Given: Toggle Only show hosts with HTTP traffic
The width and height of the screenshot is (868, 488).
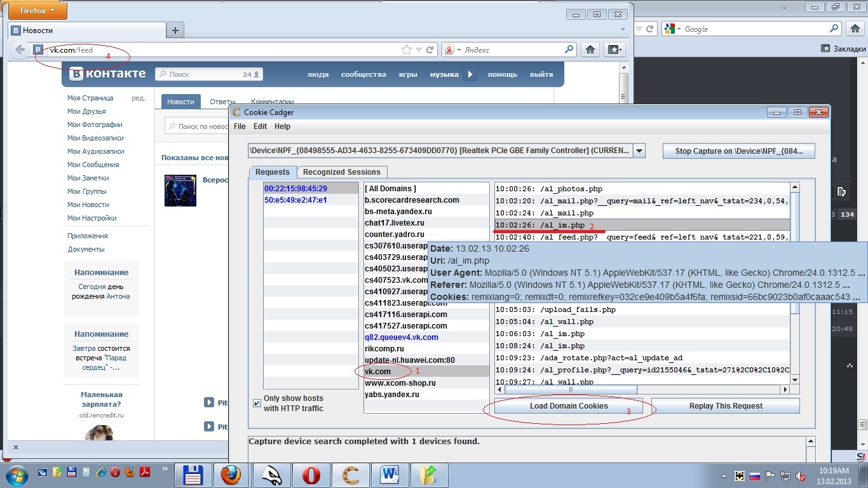Looking at the screenshot, I should point(257,403).
